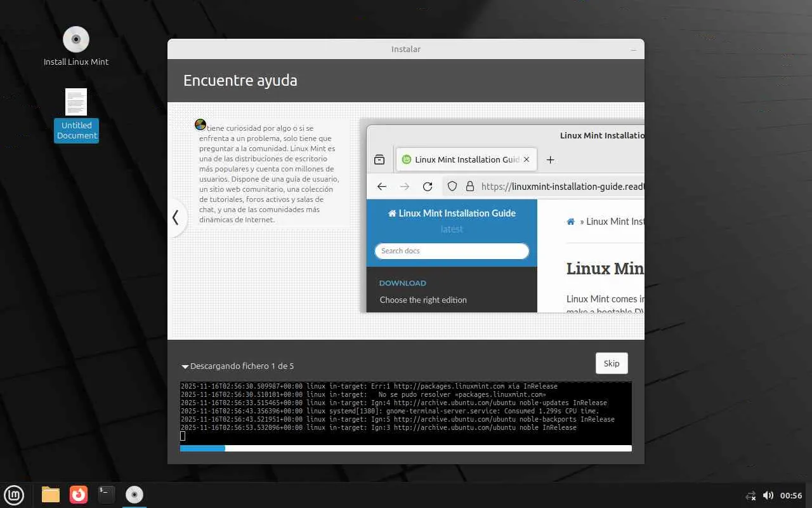Click the back arrow in the slideshow browser
Image resolution: width=812 pixels, height=508 pixels.
click(x=382, y=186)
